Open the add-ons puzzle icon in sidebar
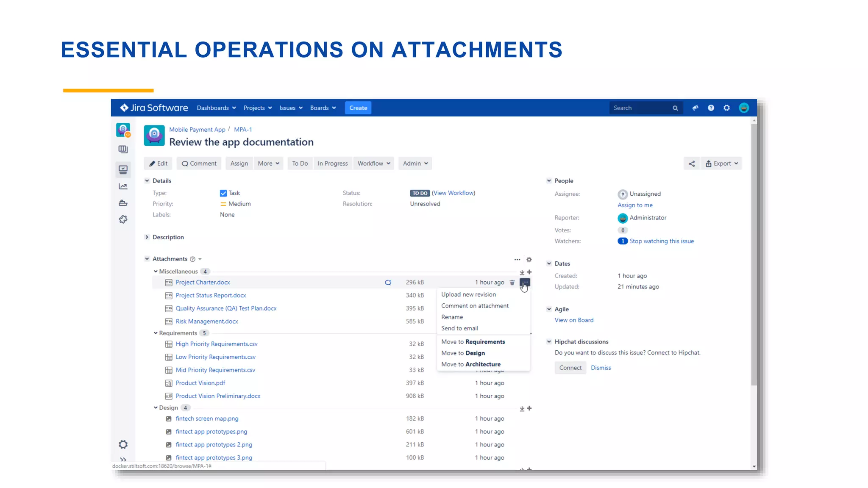The image size is (868, 488). point(123,219)
